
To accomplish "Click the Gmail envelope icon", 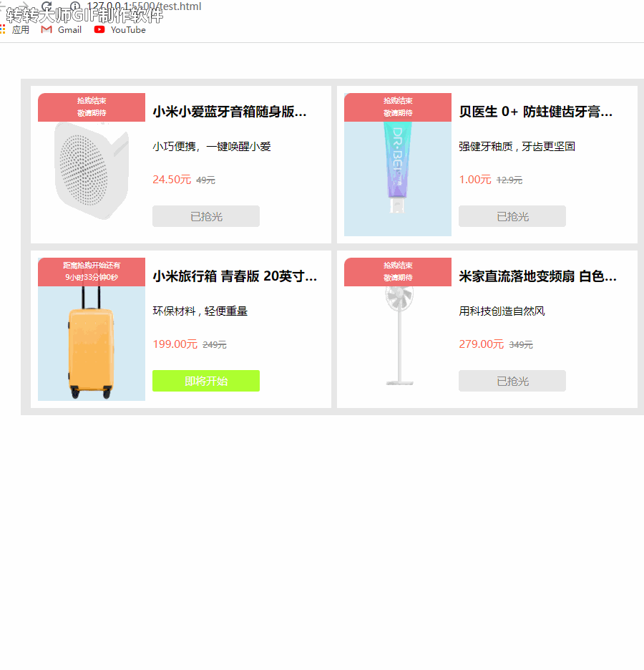I will (x=46, y=29).
